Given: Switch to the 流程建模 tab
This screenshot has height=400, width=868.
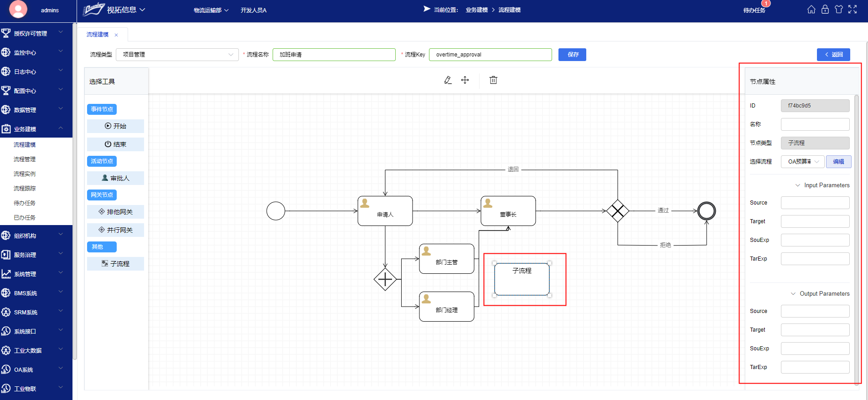Looking at the screenshot, I should click(98, 35).
